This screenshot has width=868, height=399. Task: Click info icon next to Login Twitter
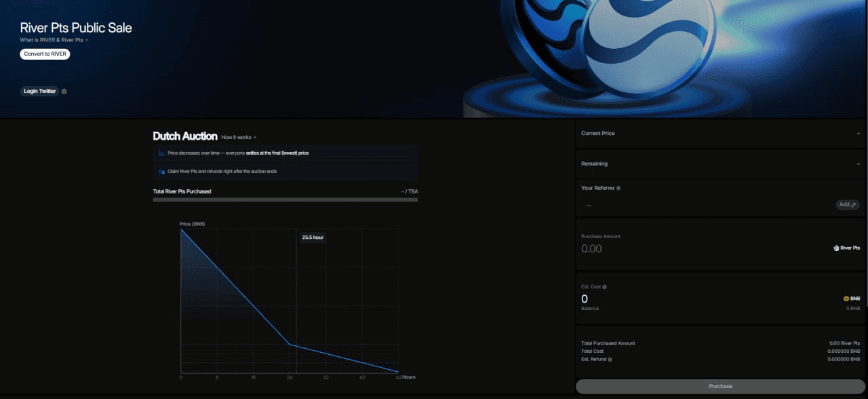pyautogui.click(x=64, y=92)
